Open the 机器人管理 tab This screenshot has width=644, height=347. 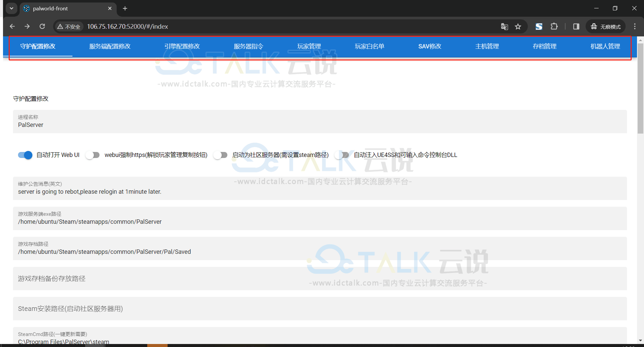coord(605,46)
